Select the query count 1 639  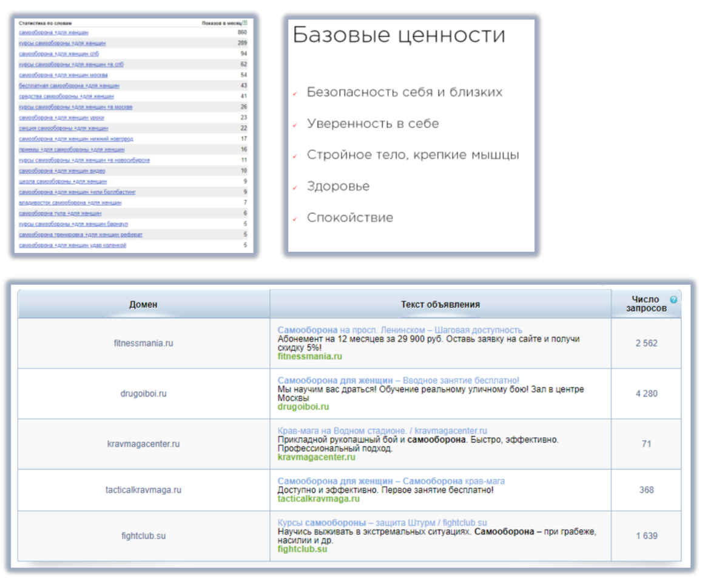click(647, 536)
